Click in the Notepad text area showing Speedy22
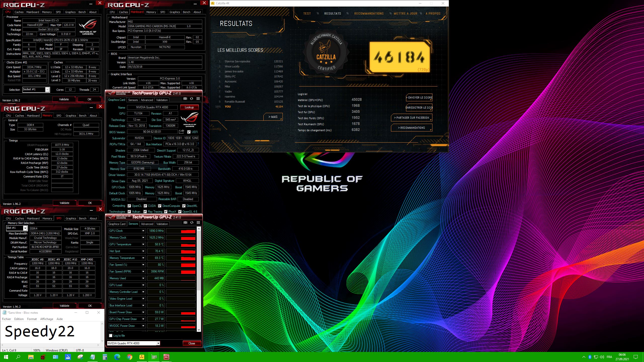Viewport: 644px width, 362px height. [50, 332]
